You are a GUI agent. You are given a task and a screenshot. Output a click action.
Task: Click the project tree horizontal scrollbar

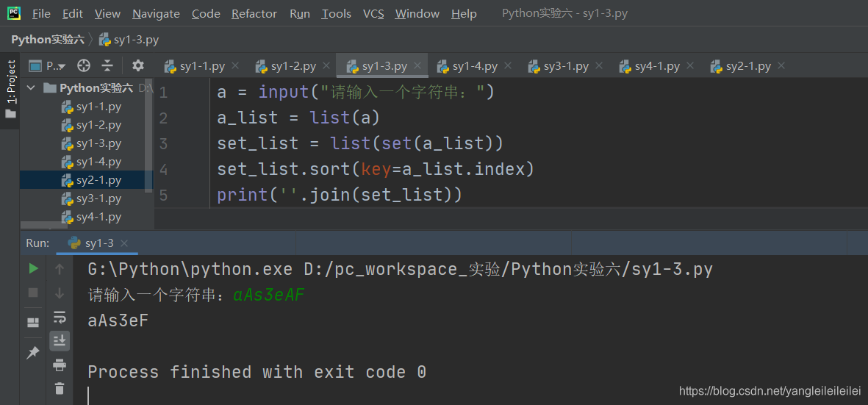pos(44,225)
